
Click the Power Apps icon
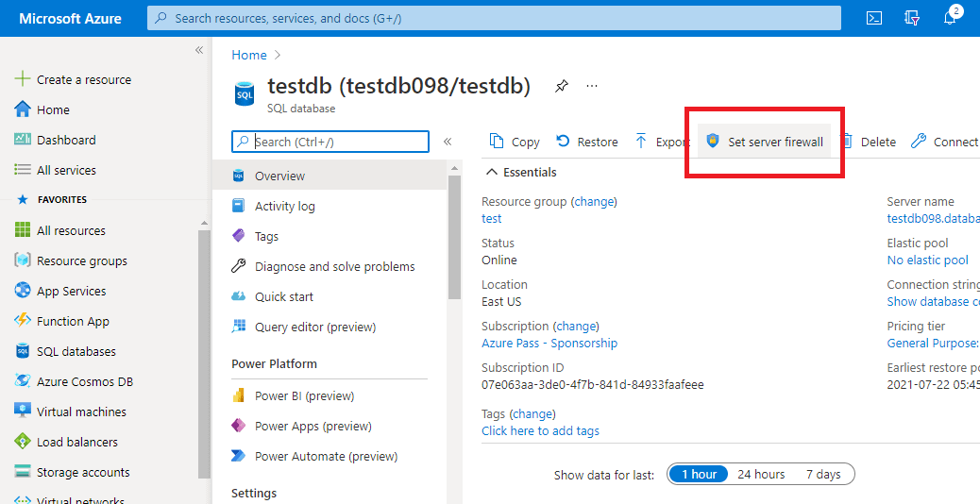[238, 426]
